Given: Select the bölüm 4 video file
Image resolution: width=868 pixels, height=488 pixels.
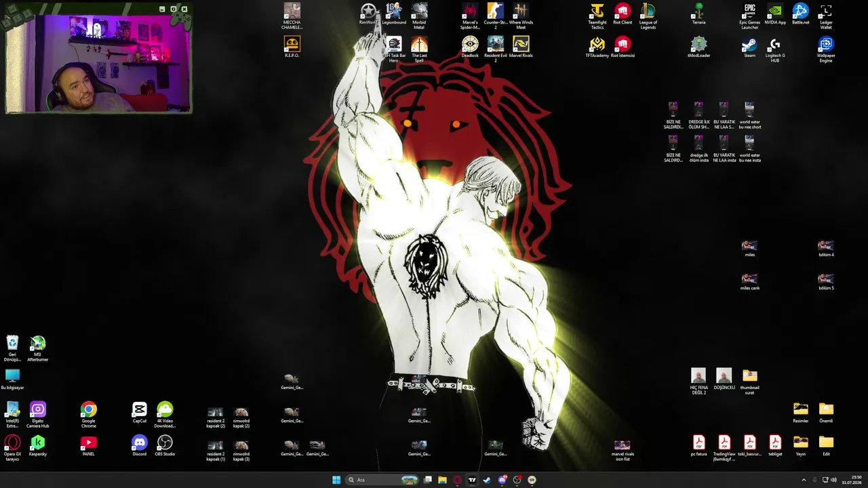Looking at the screenshot, I should click(826, 249).
